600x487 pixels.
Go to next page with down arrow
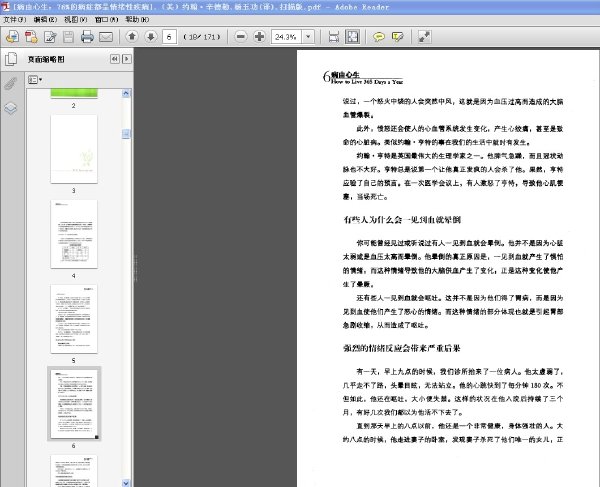151,36
